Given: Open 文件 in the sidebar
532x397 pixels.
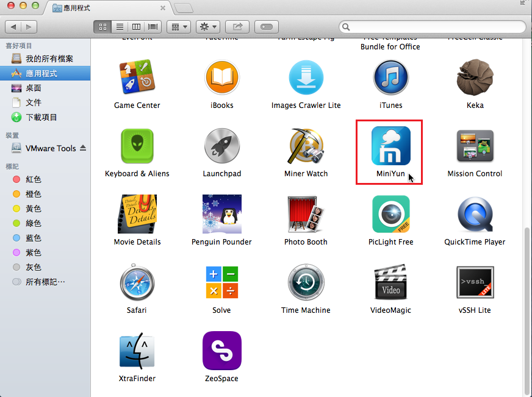Looking at the screenshot, I should pos(45,102).
